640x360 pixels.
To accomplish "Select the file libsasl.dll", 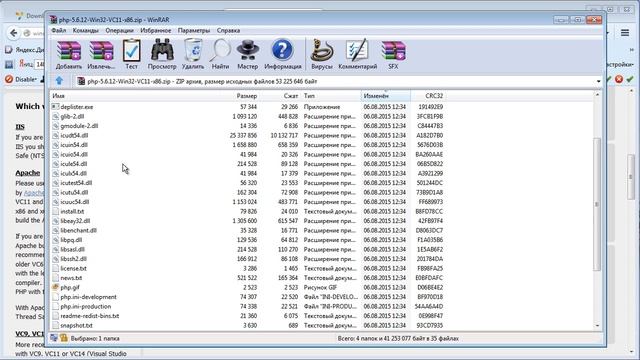I will (x=73, y=249).
